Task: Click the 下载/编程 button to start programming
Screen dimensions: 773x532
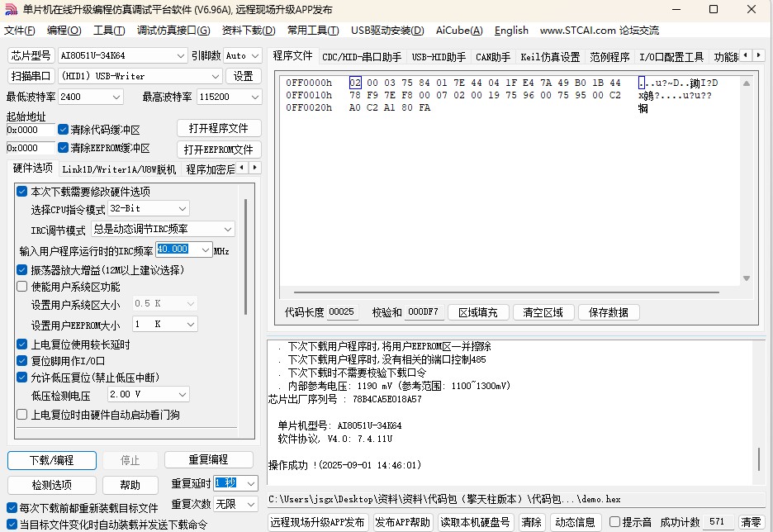Action: coord(51,460)
